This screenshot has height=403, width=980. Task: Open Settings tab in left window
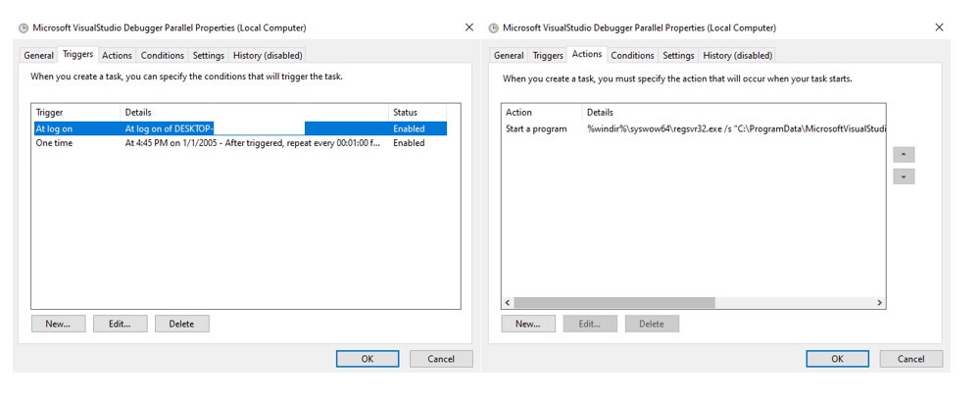pyautogui.click(x=208, y=55)
